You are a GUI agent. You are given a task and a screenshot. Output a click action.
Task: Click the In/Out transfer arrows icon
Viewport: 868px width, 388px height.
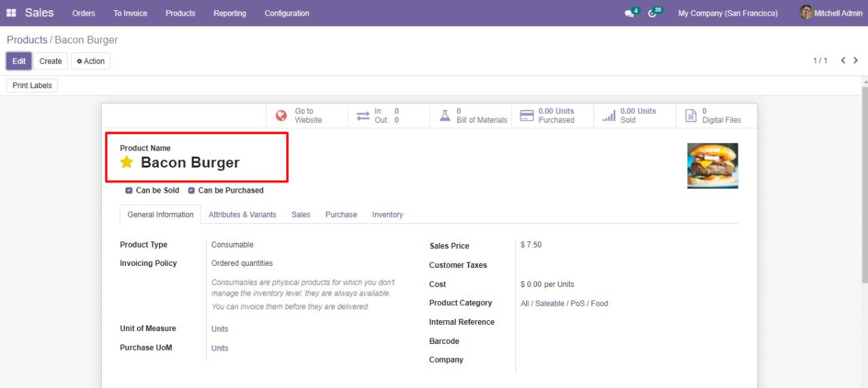click(x=363, y=116)
